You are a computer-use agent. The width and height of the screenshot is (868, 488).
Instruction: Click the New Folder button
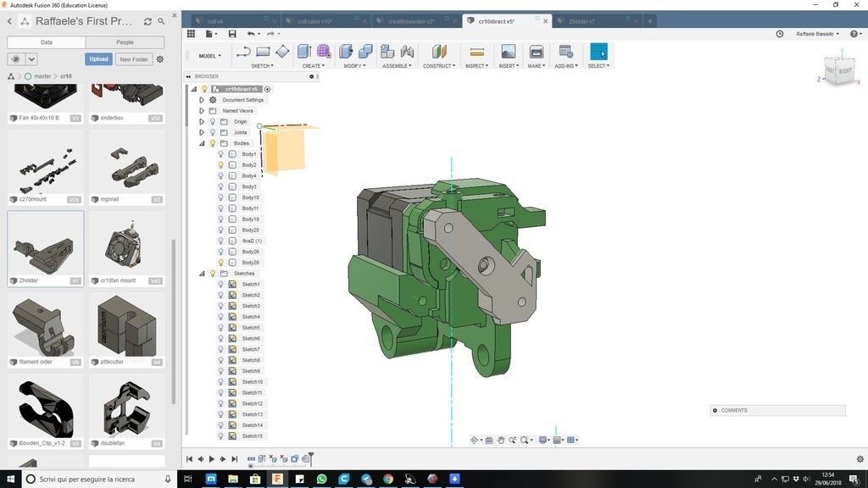[x=134, y=59]
